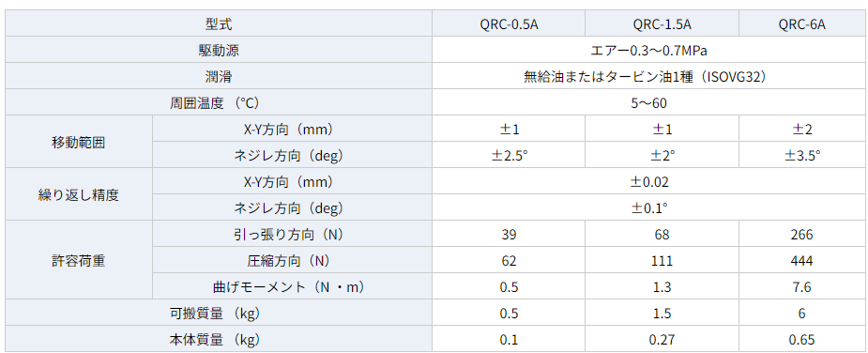This screenshot has height=353, width=868.
Task: Select the 本体質量 value 0.27
Action: tap(662, 339)
